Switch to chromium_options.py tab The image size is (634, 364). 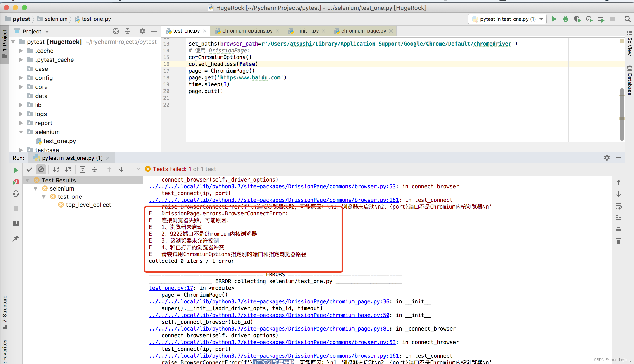247,31
